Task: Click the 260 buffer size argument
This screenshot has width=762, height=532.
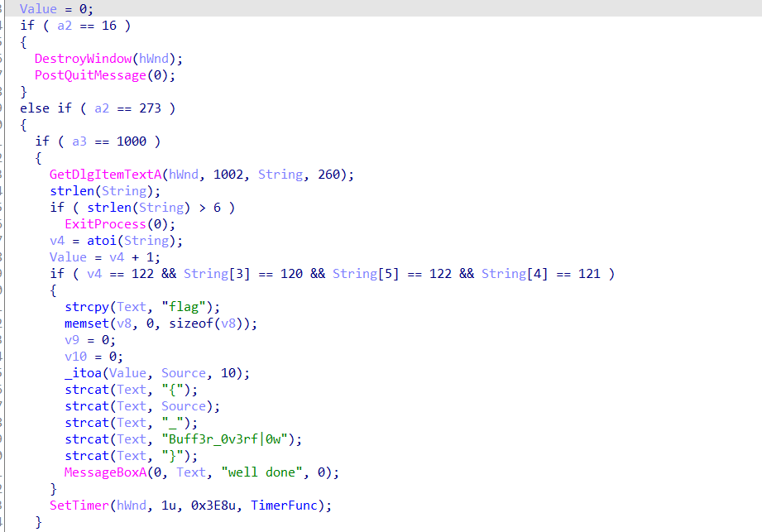Action: [329, 175]
